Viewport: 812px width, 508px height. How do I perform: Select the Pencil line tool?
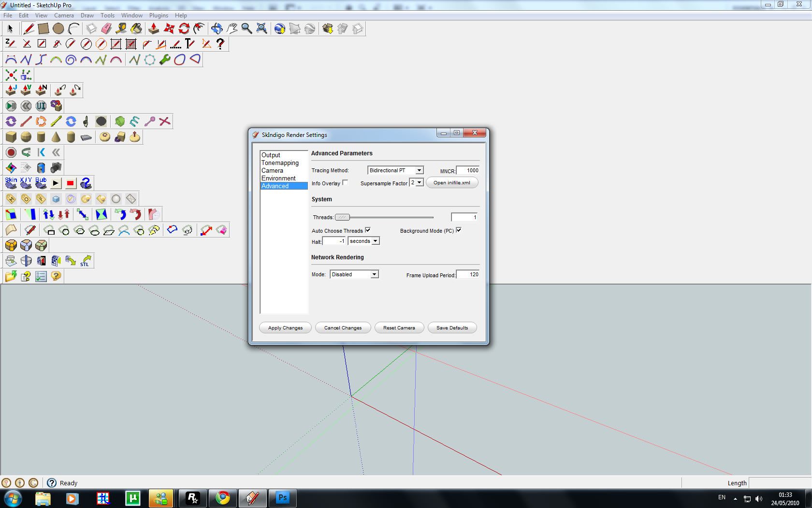[x=29, y=29]
